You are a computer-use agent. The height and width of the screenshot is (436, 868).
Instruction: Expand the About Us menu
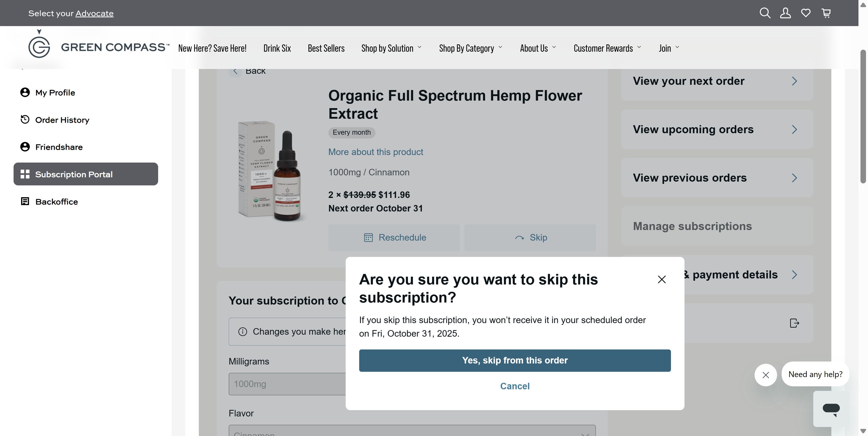pyautogui.click(x=538, y=48)
